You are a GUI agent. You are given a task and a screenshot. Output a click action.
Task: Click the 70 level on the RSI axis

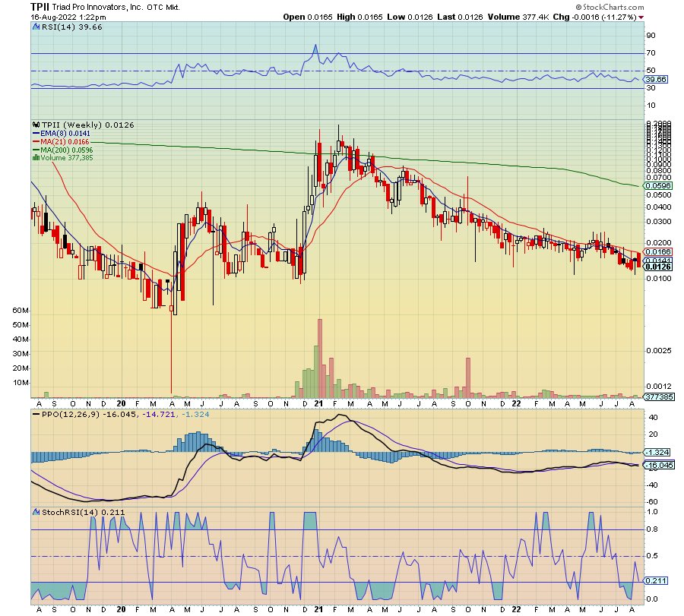coord(651,53)
